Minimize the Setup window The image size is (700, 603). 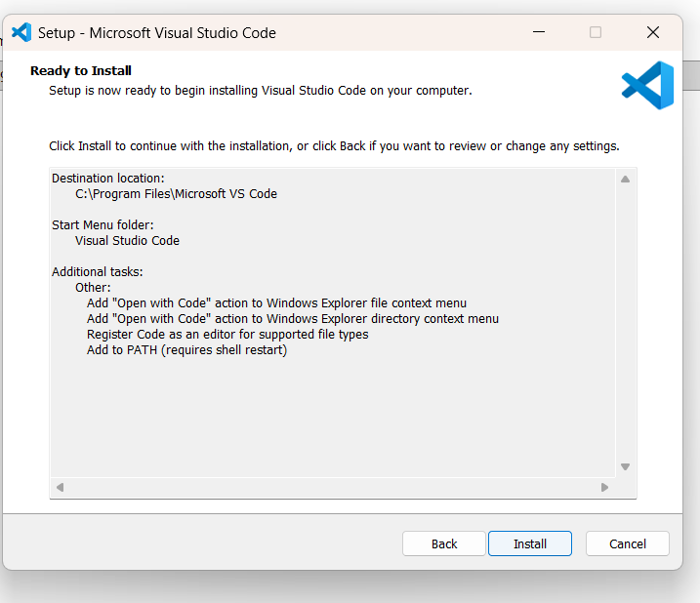(539, 32)
